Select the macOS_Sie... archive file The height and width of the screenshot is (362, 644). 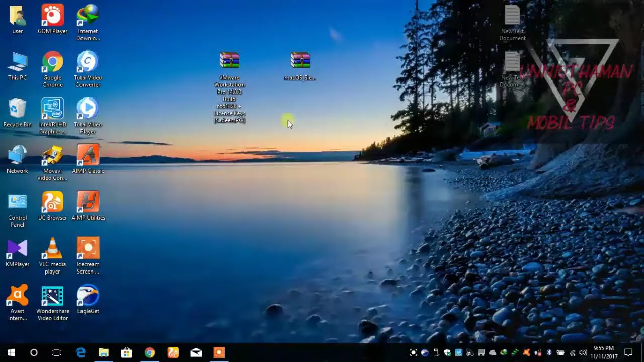click(x=300, y=61)
